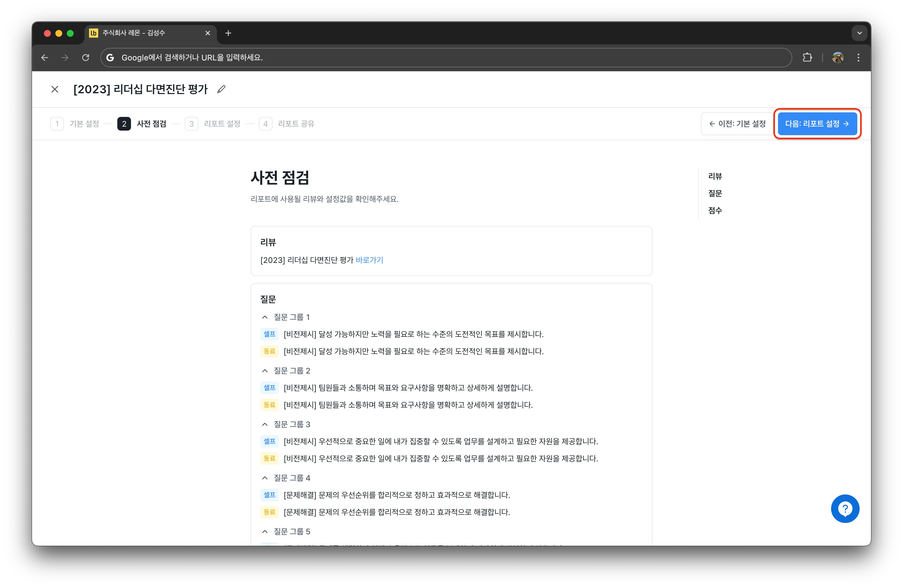903x588 pixels.
Task: Go to step 4 리포트 공유
Action: tap(287, 123)
